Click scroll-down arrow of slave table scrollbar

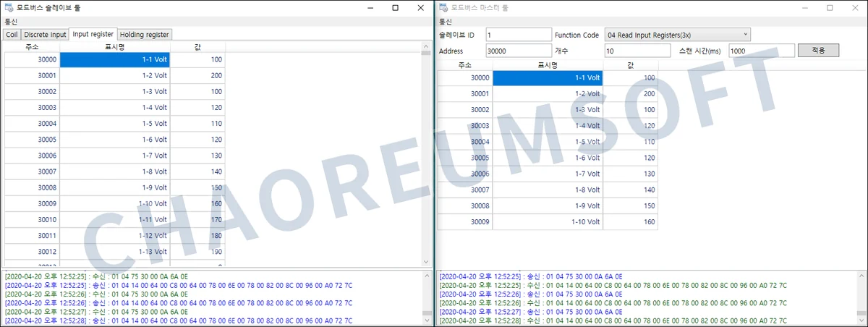click(426, 262)
